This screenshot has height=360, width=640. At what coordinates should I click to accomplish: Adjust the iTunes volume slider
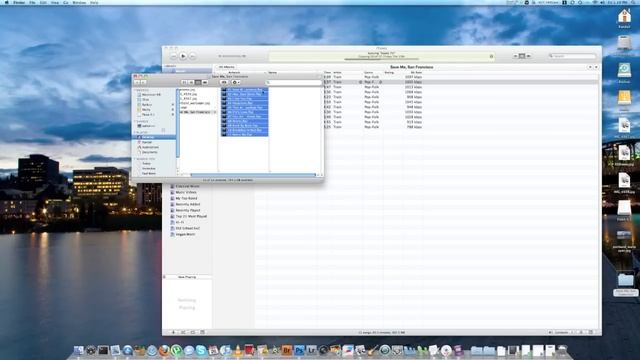(x=232, y=56)
